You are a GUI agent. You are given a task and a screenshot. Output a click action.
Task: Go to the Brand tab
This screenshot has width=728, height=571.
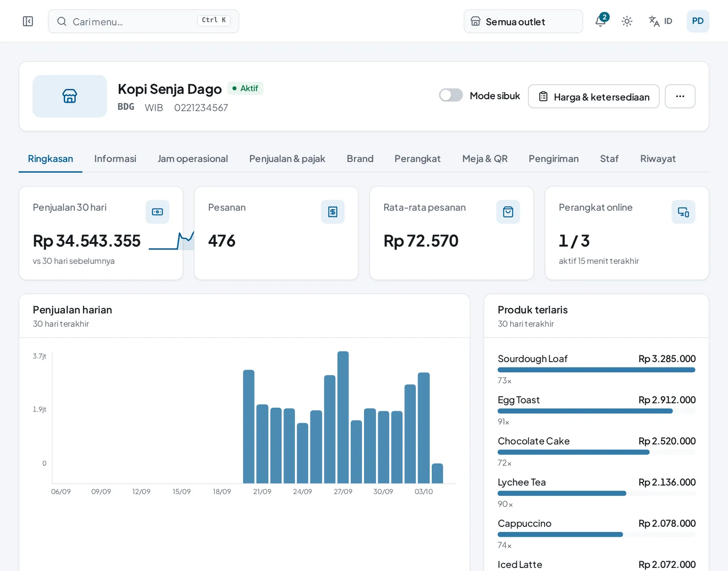360,159
